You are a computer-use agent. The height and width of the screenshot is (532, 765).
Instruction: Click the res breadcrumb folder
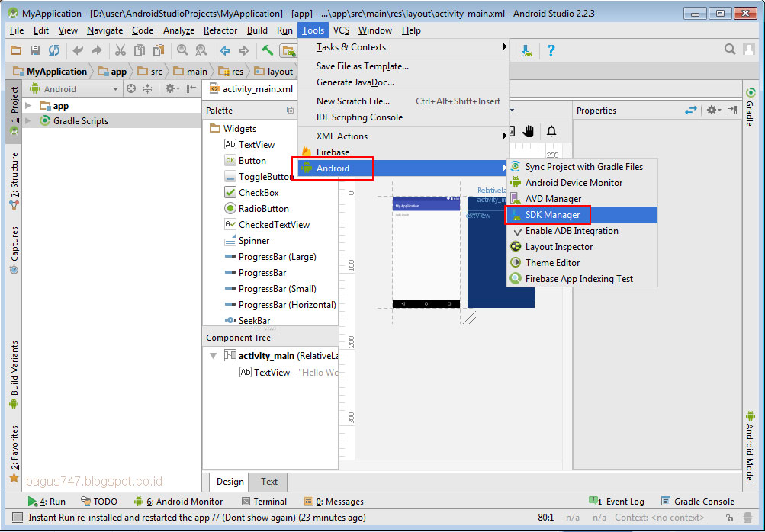[x=231, y=71]
